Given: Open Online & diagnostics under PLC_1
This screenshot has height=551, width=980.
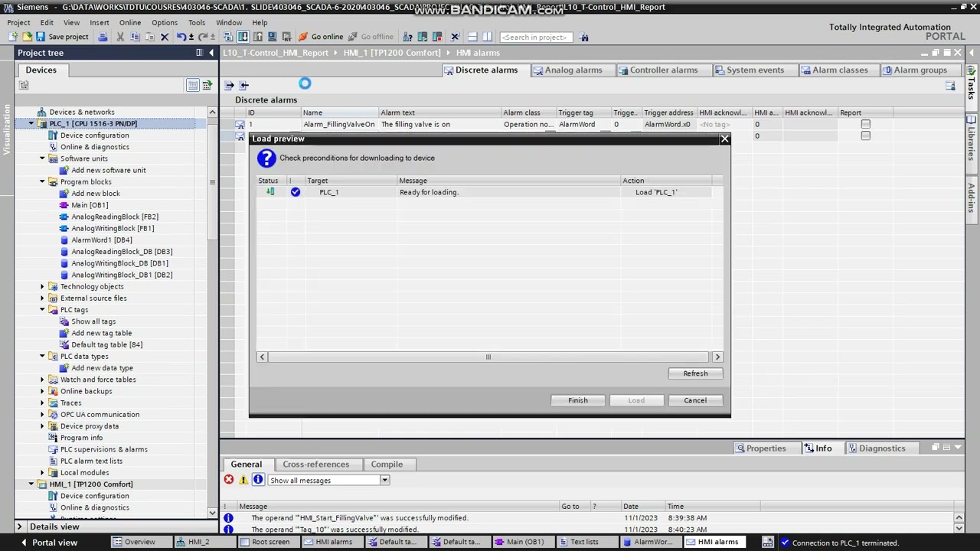Looking at the screenshot, I should click(x=95, y=147).
